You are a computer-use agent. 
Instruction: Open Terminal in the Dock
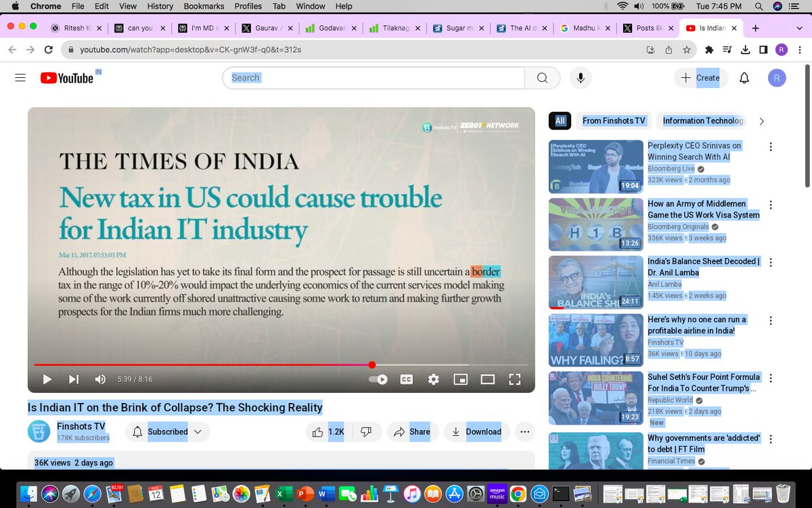click(x=561, y=494)
